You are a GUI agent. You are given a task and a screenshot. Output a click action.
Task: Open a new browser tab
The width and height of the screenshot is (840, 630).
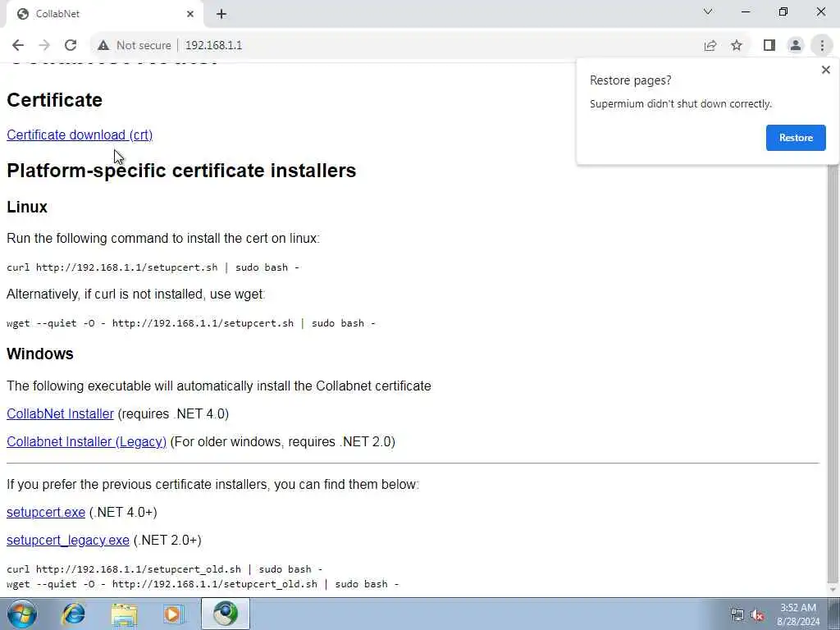tap(221, 14)
